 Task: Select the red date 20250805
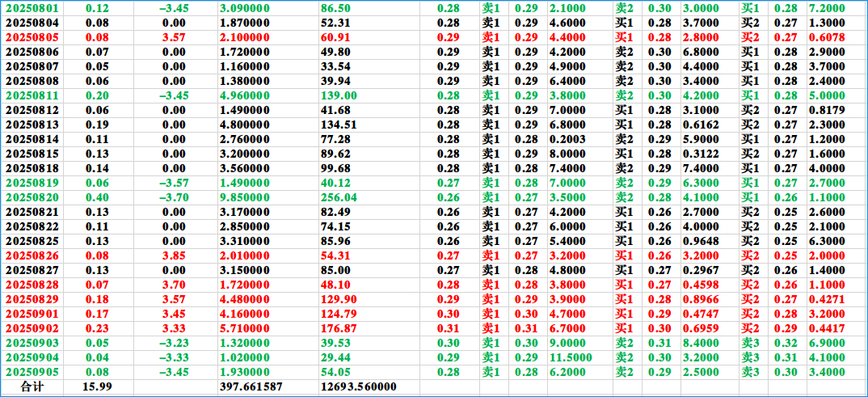pos(32,37)
